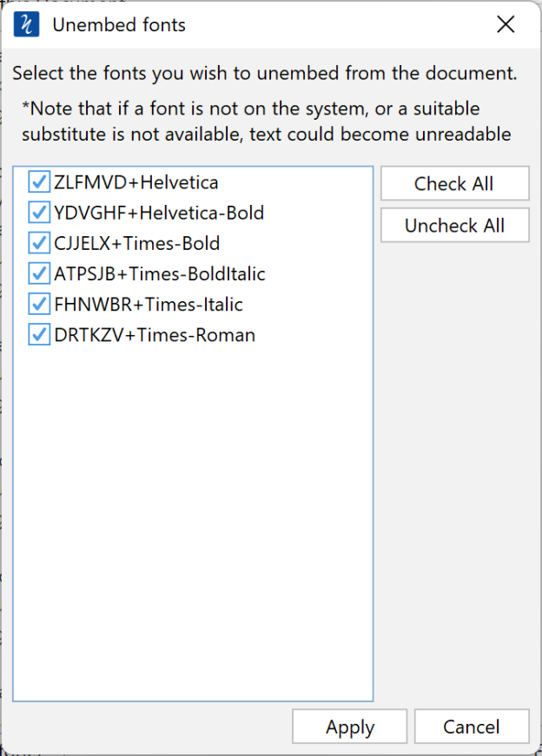Viewport: 542px width, 756px height.
Task: Click the app logo in title bar
Action: click(27, 24)
